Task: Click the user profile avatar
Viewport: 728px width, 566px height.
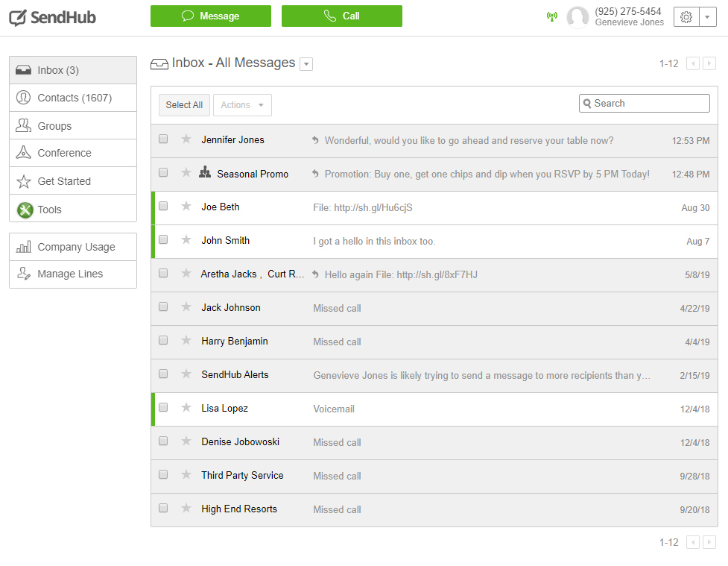Action: 577,17
